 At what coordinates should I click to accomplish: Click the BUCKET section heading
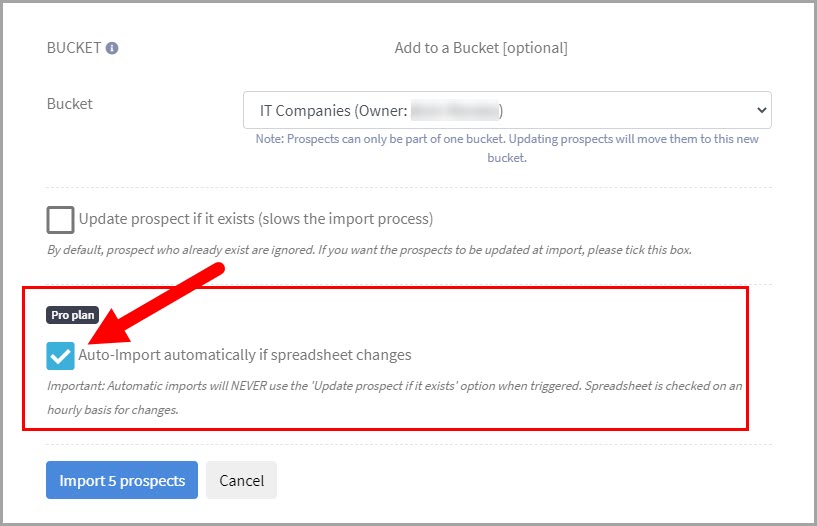tap(74, 48)
